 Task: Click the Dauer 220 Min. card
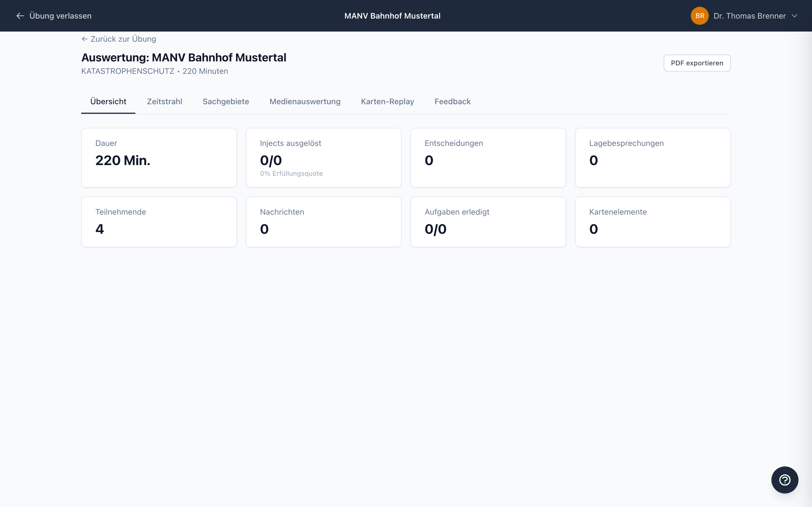tap(159, 158)
